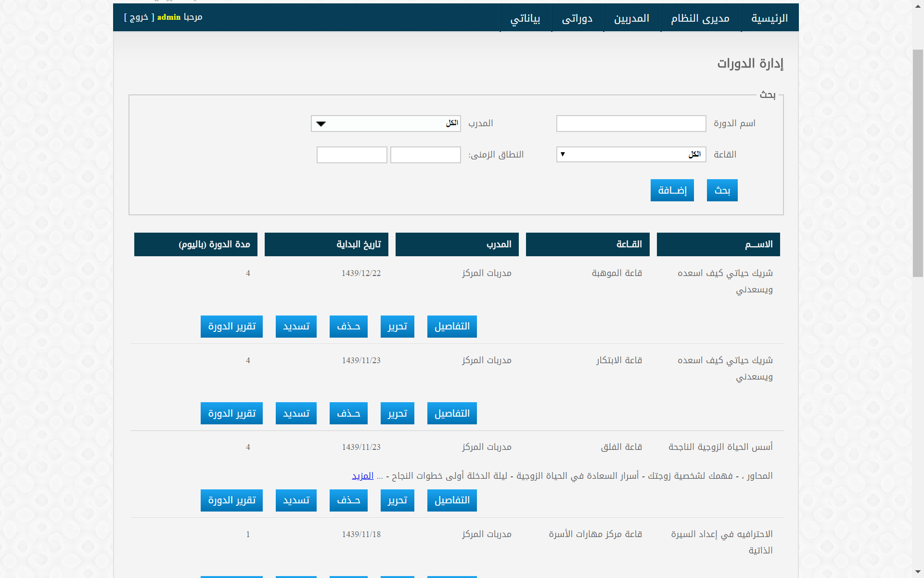Image resolution: width=924 pixels, height=578 pixels.
Task: Click the admin username text
Action: click(169, 17)
